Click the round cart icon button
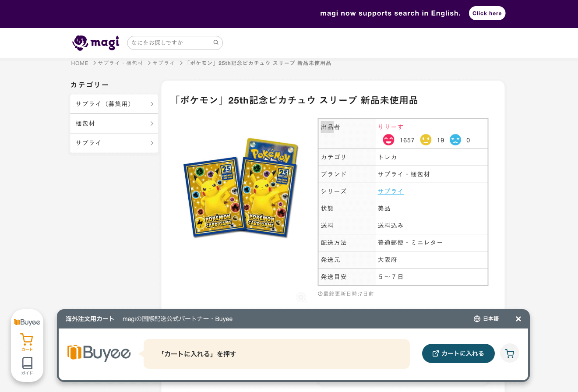 [510, 353]
